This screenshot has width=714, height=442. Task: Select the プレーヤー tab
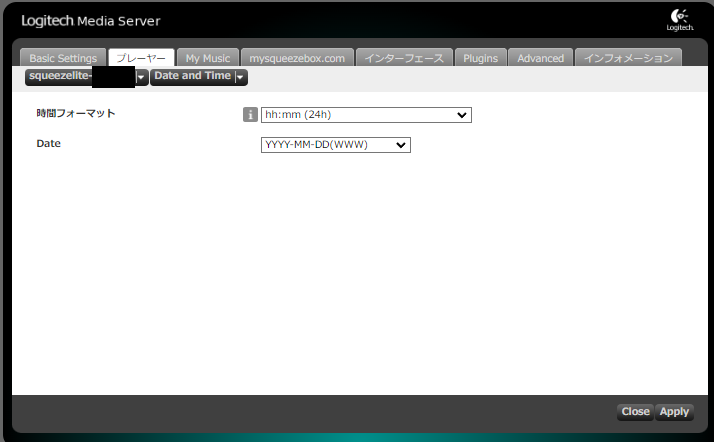pos(141,58)
